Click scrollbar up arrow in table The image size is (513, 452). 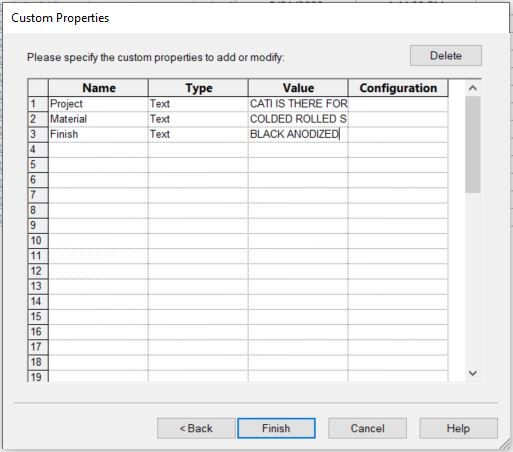(473, 88)
